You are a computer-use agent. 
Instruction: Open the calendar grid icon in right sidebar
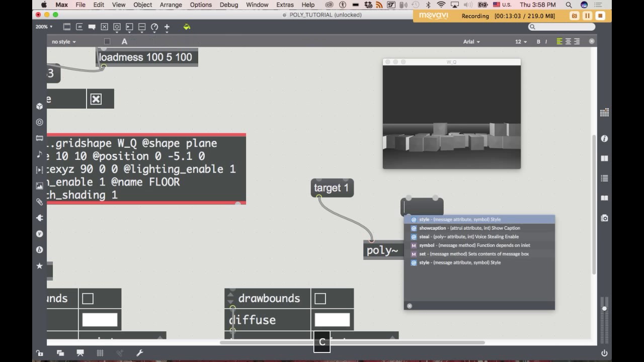coord(604,113)
